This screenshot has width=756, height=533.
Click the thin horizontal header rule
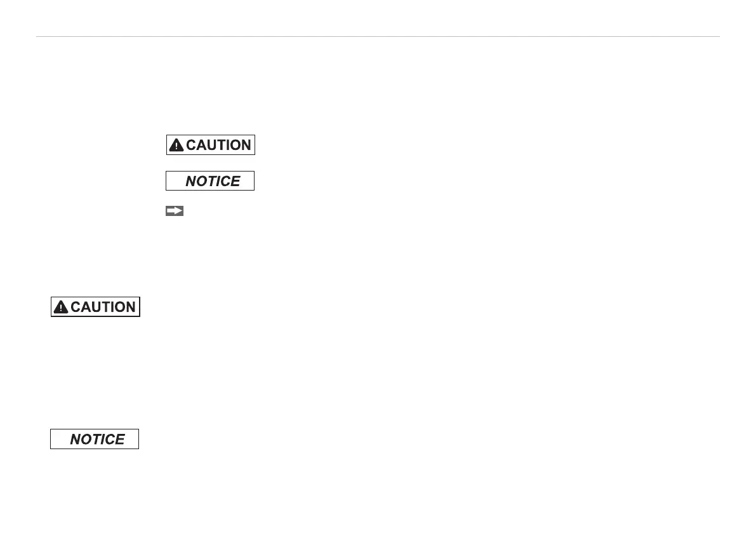(378, 37)
